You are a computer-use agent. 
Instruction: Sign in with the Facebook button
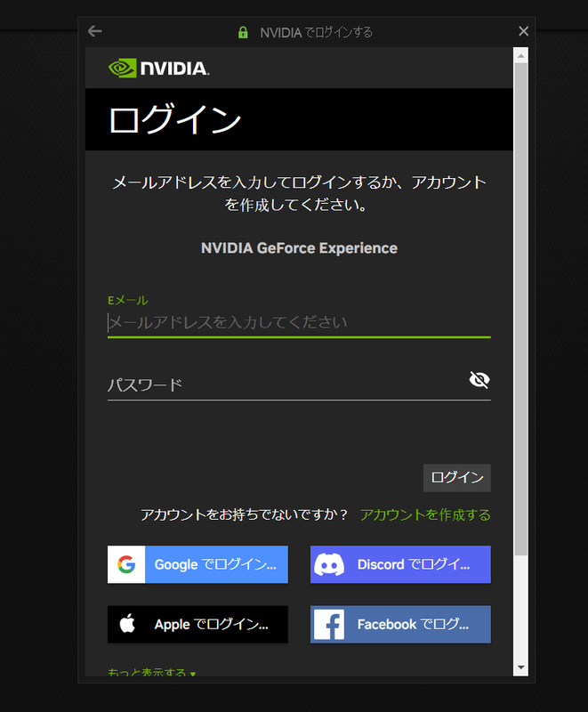[x=400, y=625]
